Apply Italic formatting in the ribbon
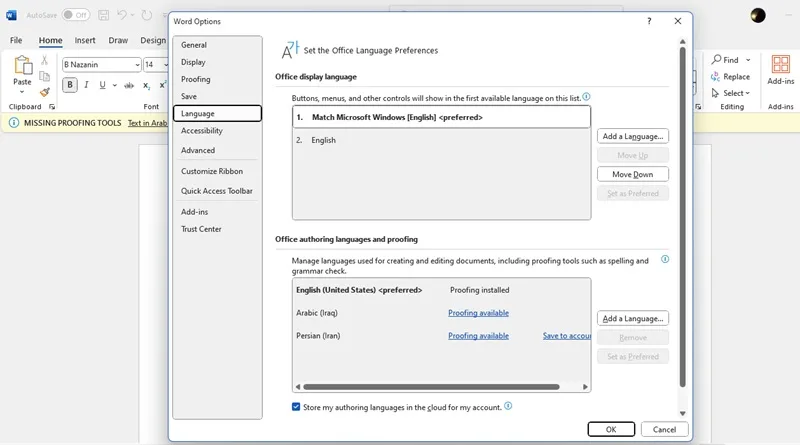Viewport: 800px width, 445px height. (86, 85)
